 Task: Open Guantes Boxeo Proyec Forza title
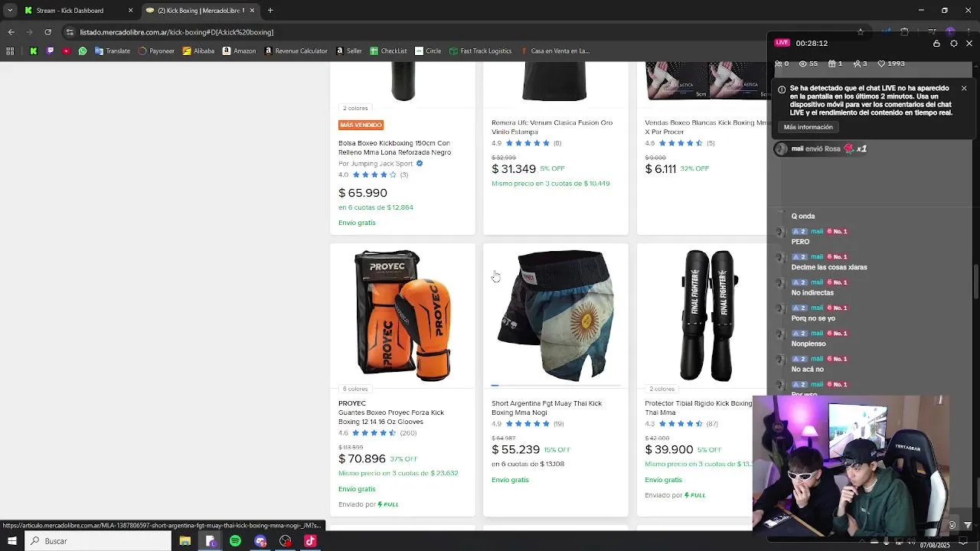click(x=391, y=417)
